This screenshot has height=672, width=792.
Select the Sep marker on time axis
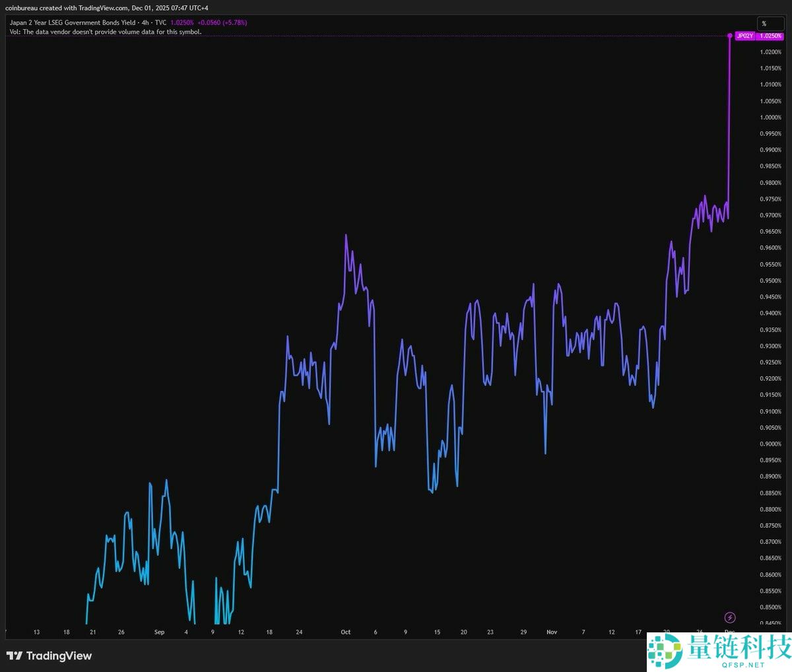click(159, 632)
